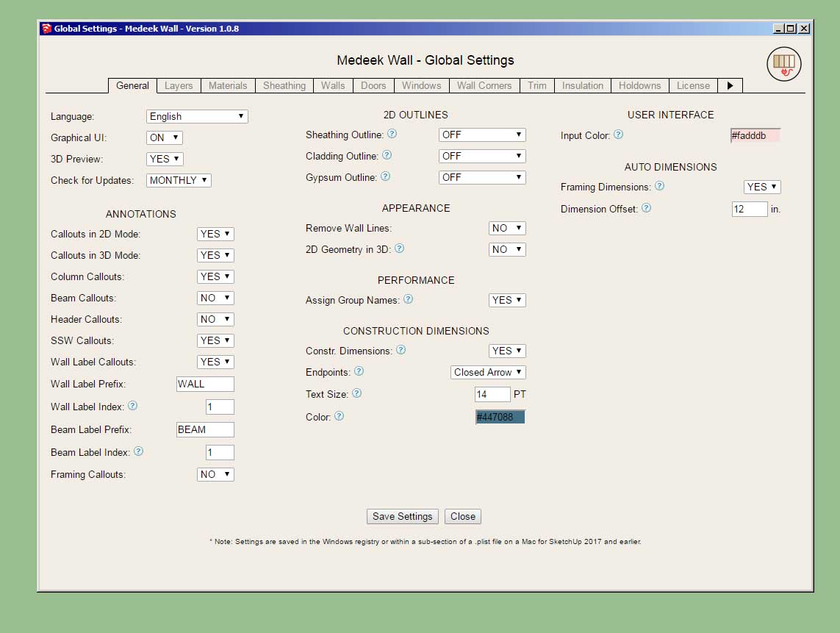The height and width of the screenshot is (633, 840).
Task: Click the Wall Label Prefix input field
Action: pyautogui.click(x=205, y=385)
